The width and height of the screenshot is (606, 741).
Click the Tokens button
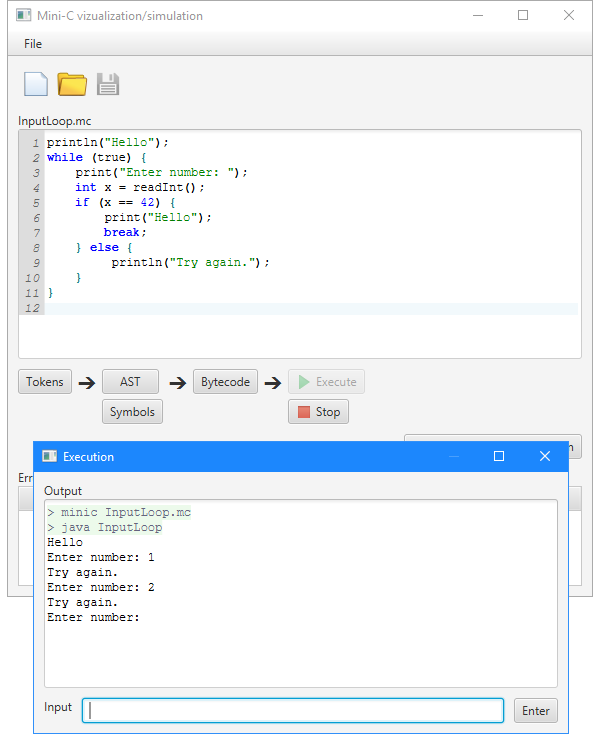point(45,382)
